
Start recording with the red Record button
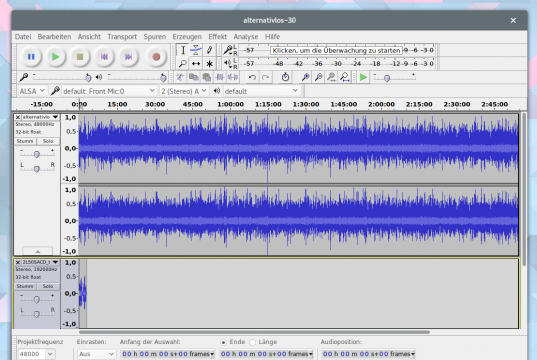click(156, 57)
